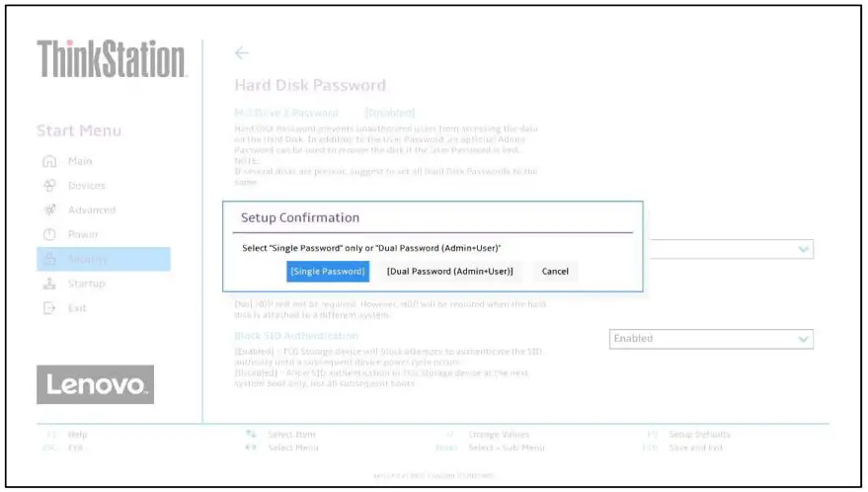Image resolution: width=868 pixels, height=492 pixels.
Task: Go back using the left arrow
Action: click(x=241, y=53)
